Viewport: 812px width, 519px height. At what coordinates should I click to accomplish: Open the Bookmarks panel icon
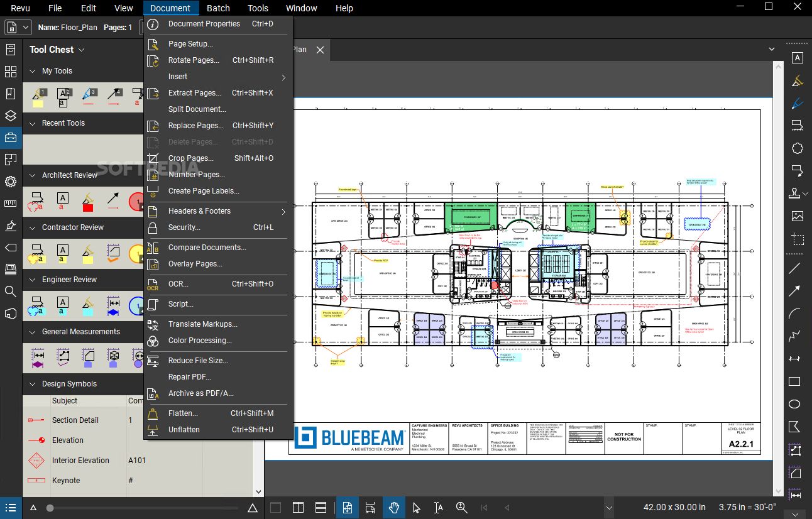[11, 94]
